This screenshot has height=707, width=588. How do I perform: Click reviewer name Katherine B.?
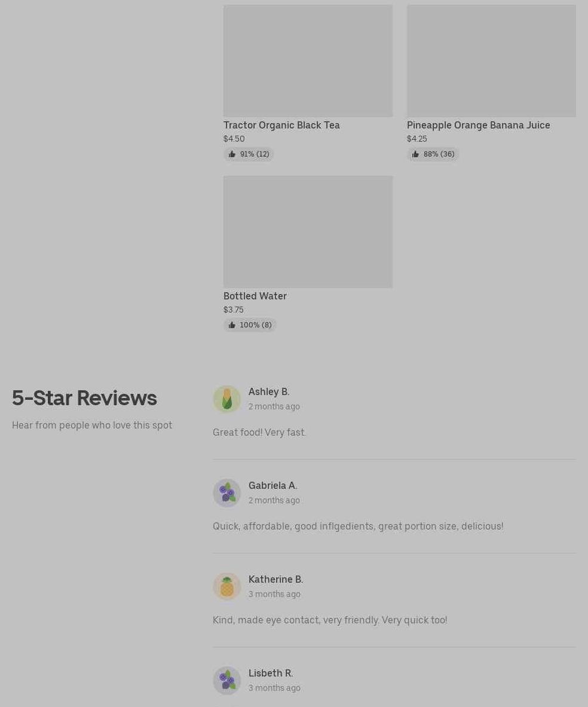coord(275,579)
